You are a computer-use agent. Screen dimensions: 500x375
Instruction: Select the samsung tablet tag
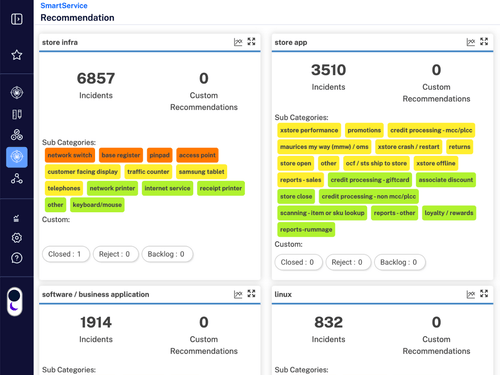[x=202, y=172]
